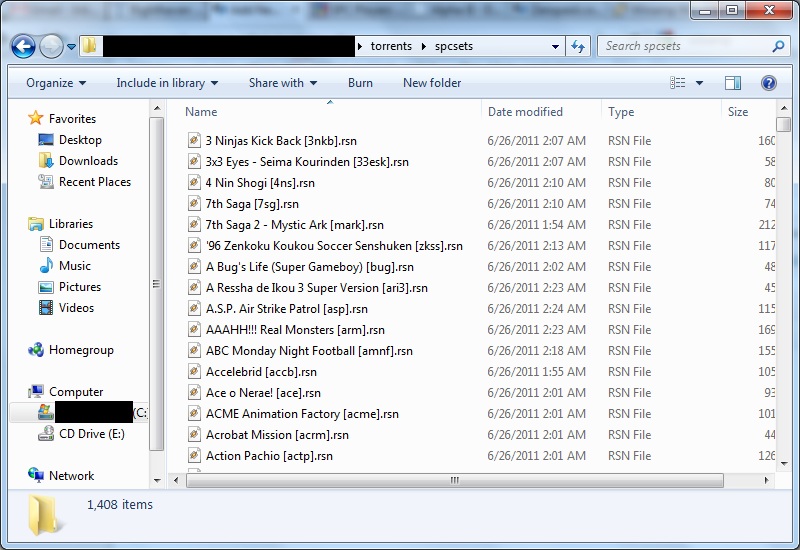Go back with the Back arrow button
This screenshot has width=800, height=550.
[x=23, y=46]
